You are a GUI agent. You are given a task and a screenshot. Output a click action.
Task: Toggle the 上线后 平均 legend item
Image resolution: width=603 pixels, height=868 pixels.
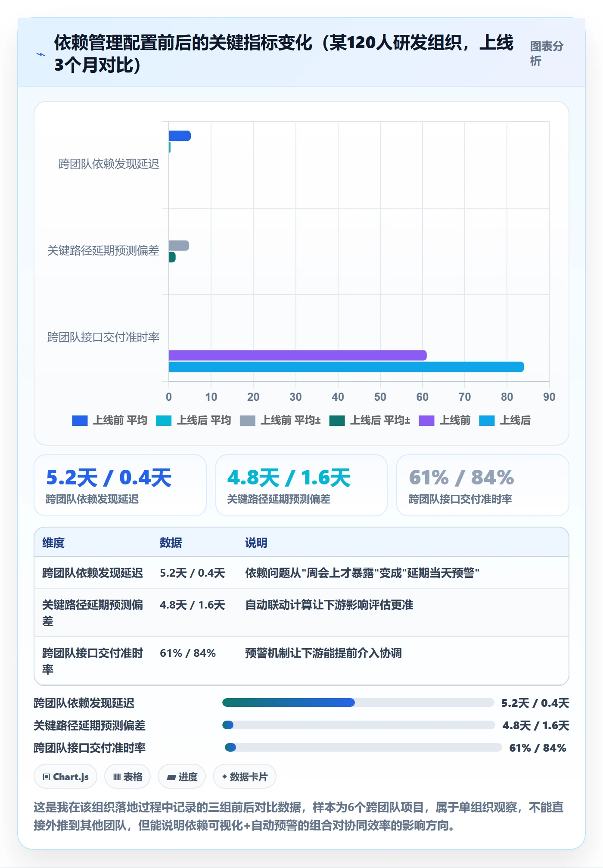193,421
